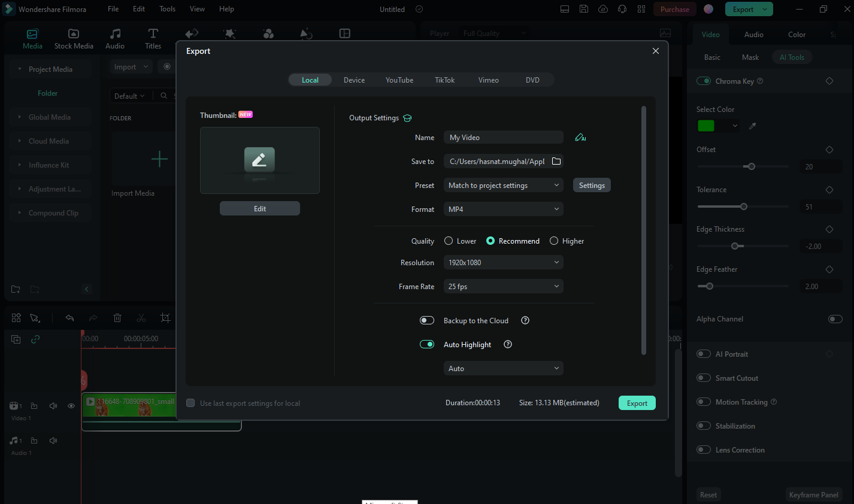Select the Higher quality radio button
The height and width of the screenshot is (504, 854).
(553, 241)
